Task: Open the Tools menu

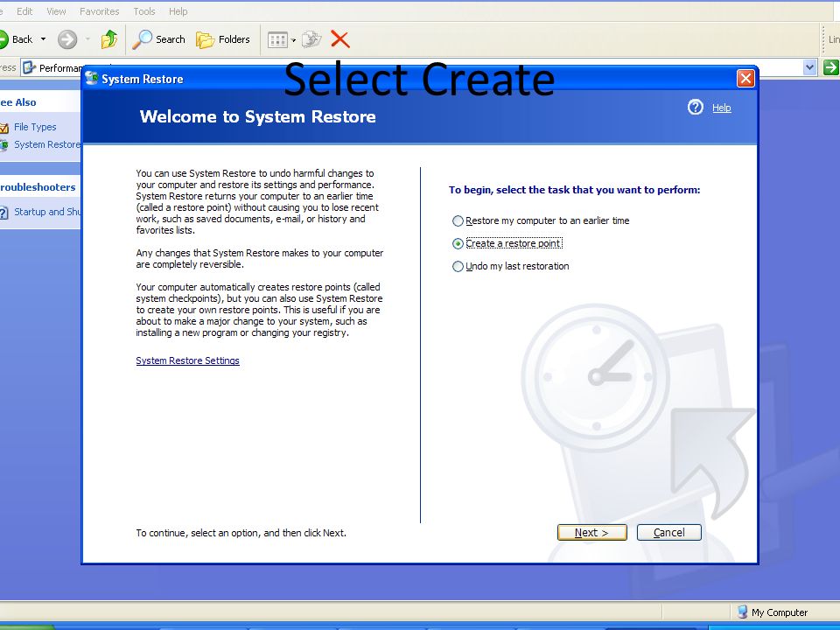Action: click(144, 11)
